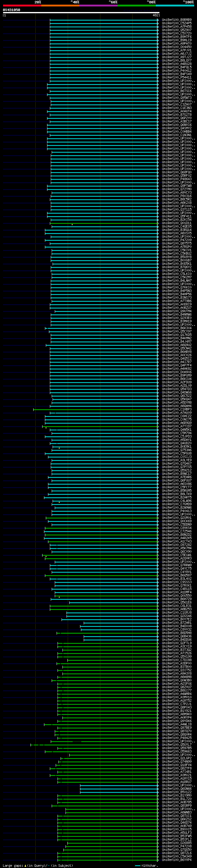Select the UniRef100_P54411 label
Screen dimensions: 197x868
point(177,77)
